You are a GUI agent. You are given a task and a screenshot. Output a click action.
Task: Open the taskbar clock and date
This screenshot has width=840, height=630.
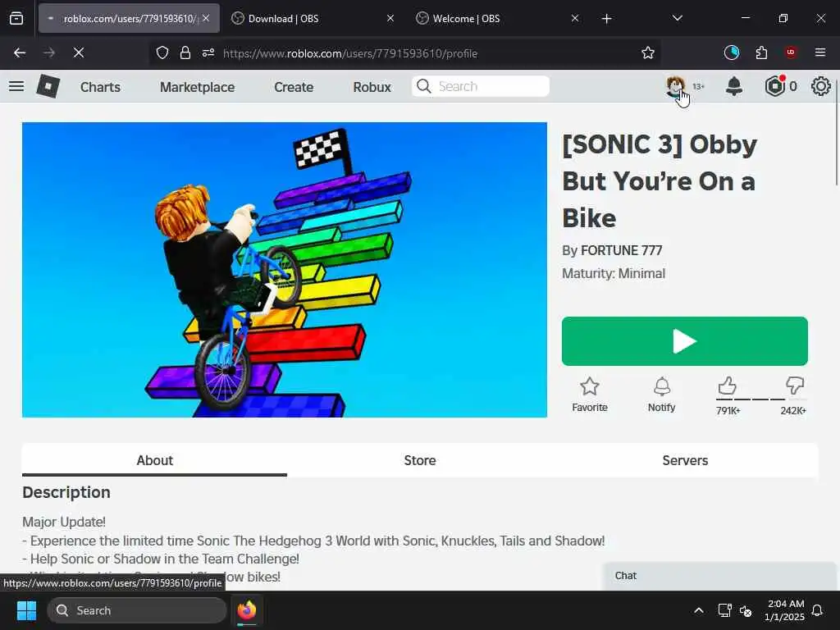(x=784, y=610)
